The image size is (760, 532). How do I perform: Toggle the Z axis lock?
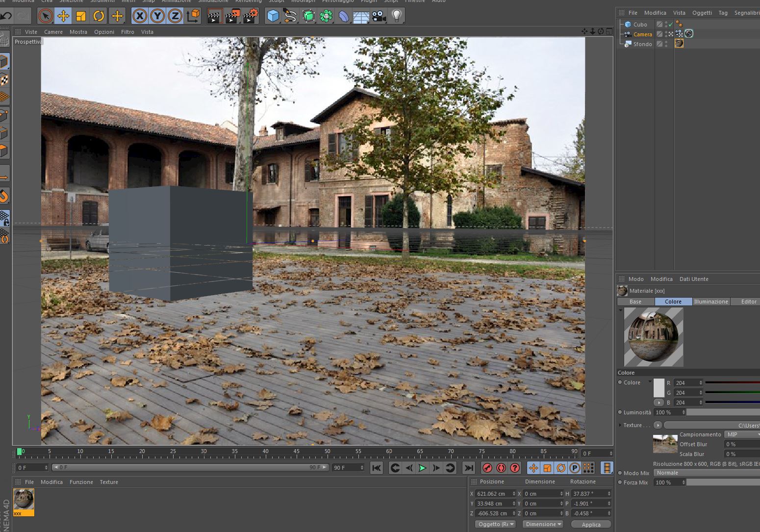point(175,16)
